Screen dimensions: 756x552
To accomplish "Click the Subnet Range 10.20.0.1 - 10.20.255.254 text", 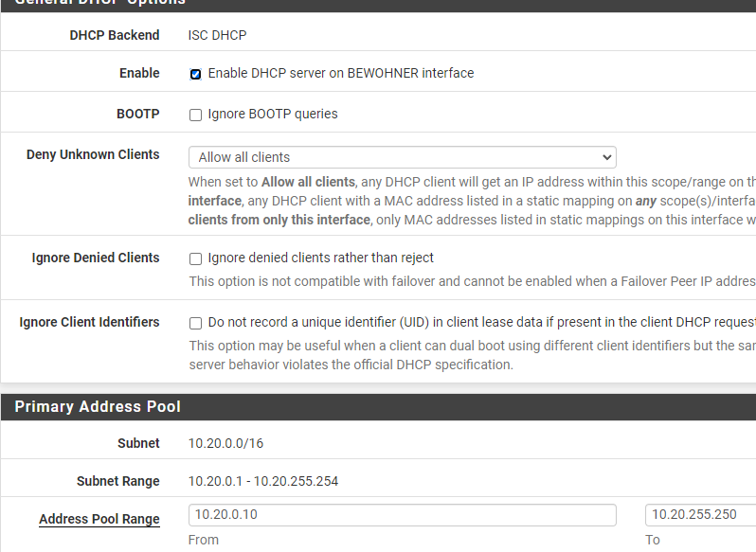I will click(262, 481).
